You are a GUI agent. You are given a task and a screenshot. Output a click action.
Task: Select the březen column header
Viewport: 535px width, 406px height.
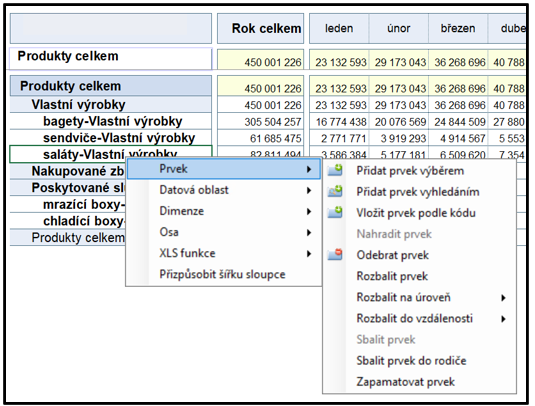(458, 28)
